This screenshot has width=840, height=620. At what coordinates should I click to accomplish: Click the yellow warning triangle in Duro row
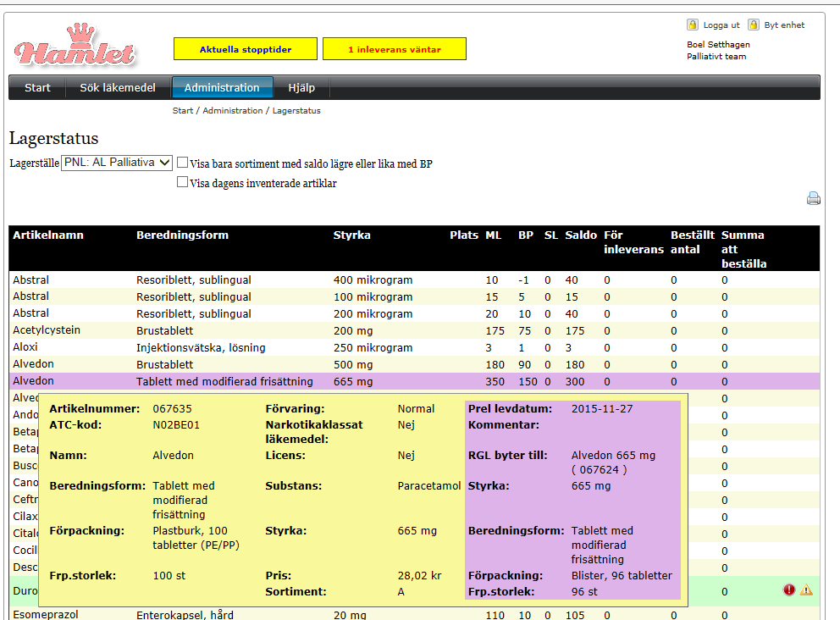(x=806, y=590)
